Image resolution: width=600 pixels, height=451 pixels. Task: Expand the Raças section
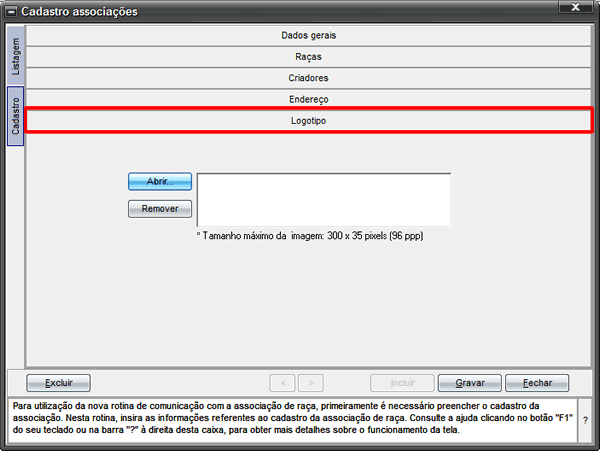(x=308, y=57)
